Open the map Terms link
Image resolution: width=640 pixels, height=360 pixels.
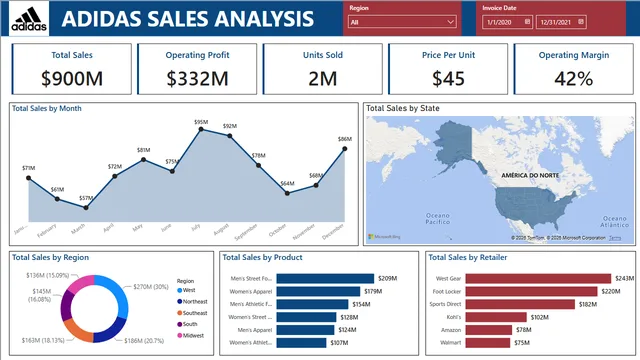(615, 238)
